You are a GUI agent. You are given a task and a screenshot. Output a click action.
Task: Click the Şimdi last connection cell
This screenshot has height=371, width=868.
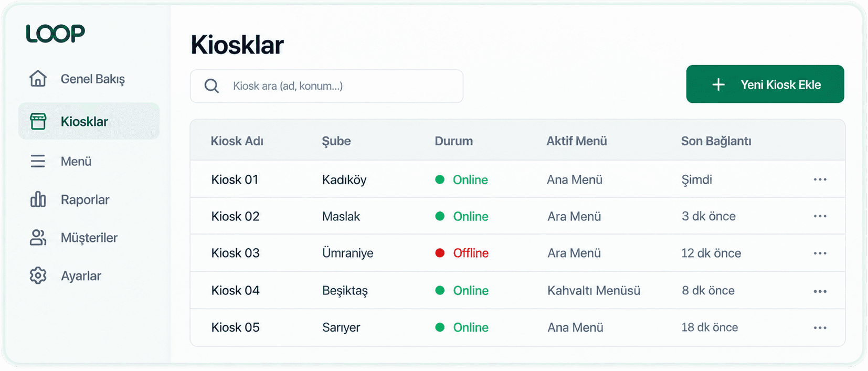tap(696, 180)
